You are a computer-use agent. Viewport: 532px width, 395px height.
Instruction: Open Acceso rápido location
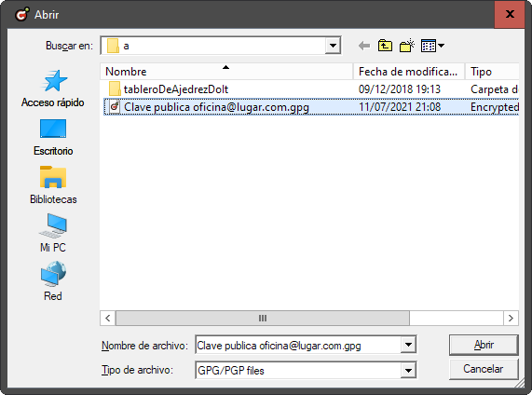point(53,89)
